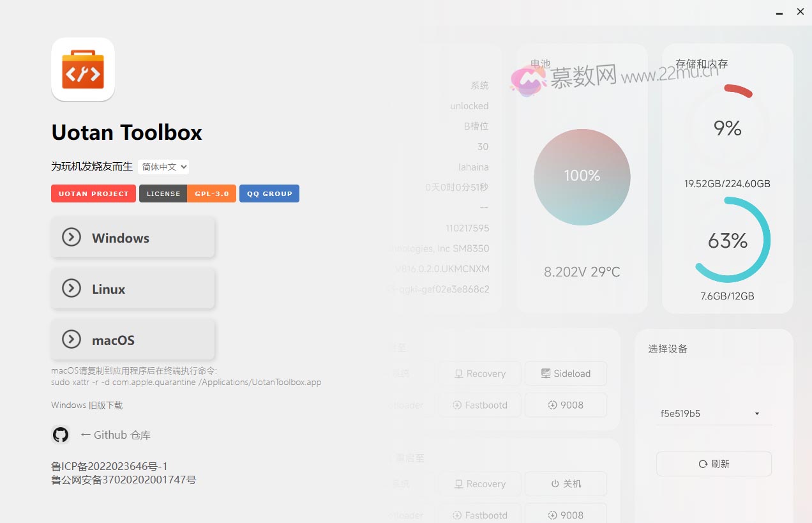This screenshot has width=812, height=523.
Task: Click the Fastbootd download-circle icon
Action: [456, 405]
